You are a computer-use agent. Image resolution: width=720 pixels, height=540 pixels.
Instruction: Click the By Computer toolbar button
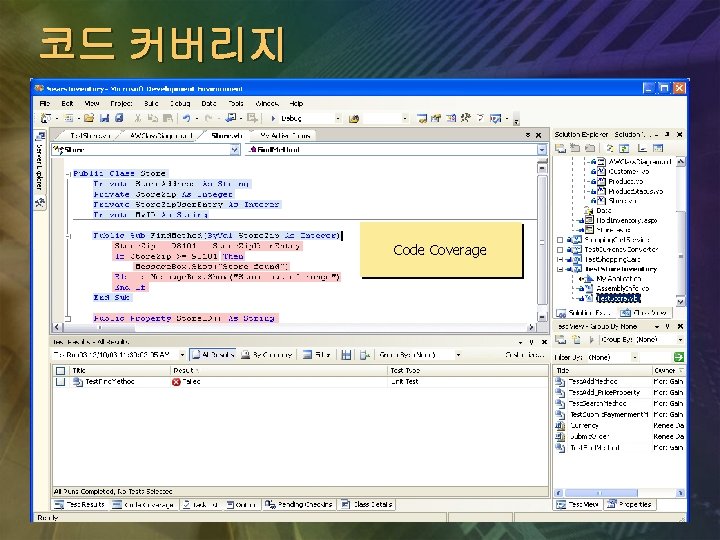(x=267, y=354)
